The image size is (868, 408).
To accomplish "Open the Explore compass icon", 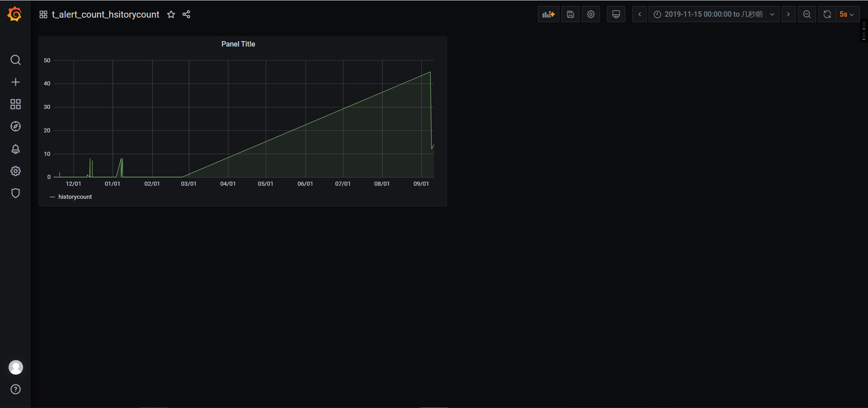I will point(15,127).
